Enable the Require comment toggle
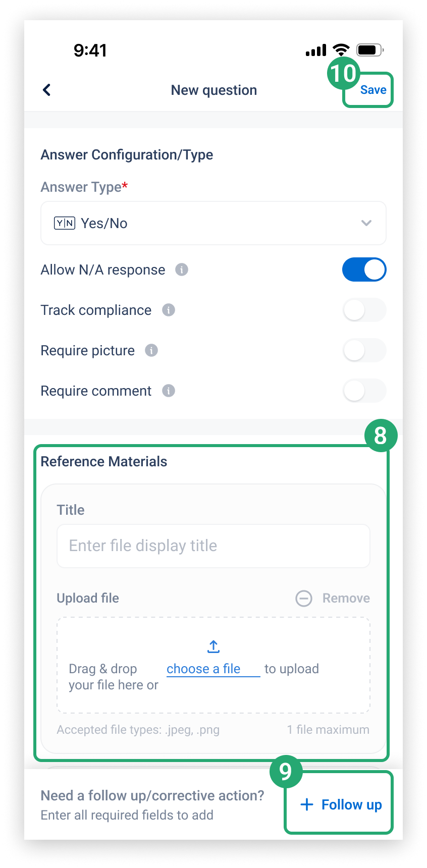Screen dimensions: 427x868 click(364, 391)
